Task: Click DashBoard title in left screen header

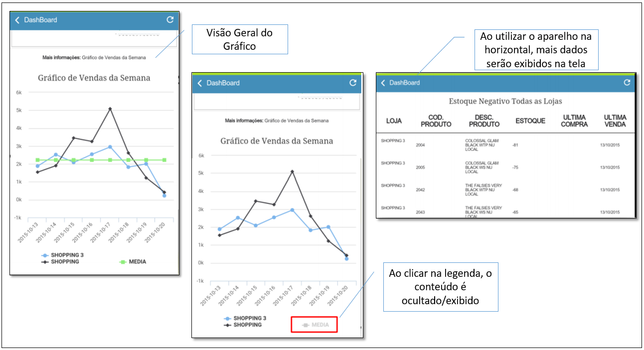Action: click(x=40, y=20)
